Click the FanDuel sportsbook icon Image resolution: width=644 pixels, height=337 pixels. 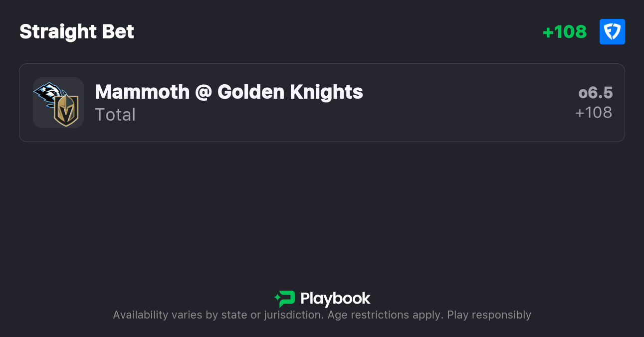tap(612, 32)
